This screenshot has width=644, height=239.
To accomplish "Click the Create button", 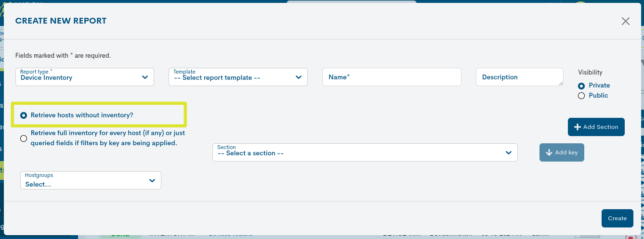I will (x=617, y=218).
